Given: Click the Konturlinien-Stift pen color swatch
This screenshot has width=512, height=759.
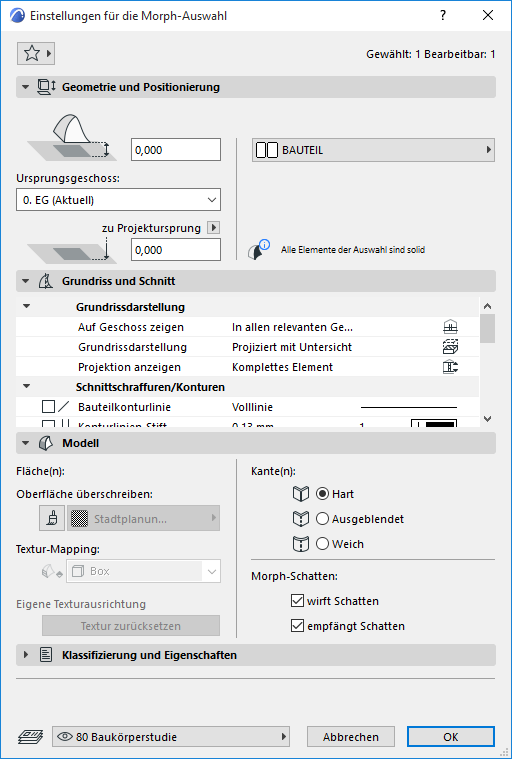Looking at the screenshot, I should click(434, 425).
